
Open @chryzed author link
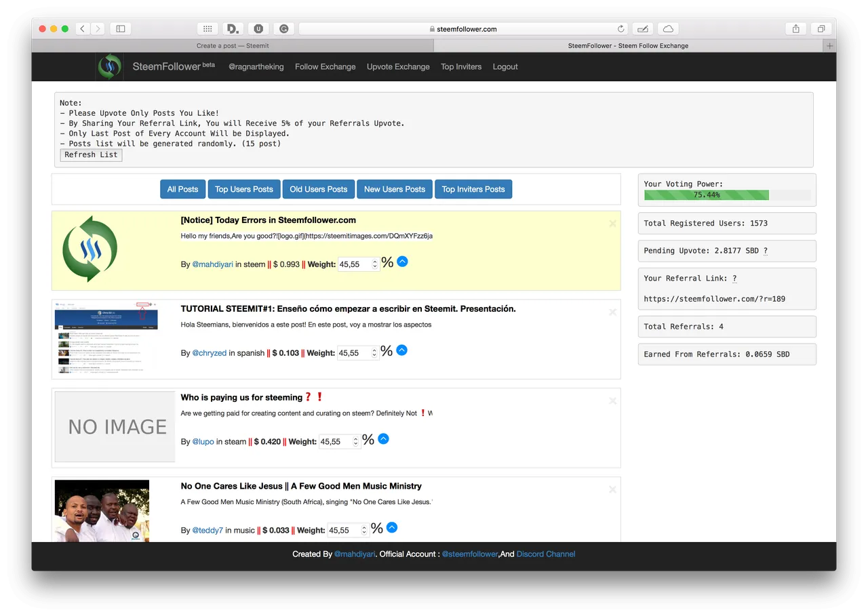[x=210, y=353]
